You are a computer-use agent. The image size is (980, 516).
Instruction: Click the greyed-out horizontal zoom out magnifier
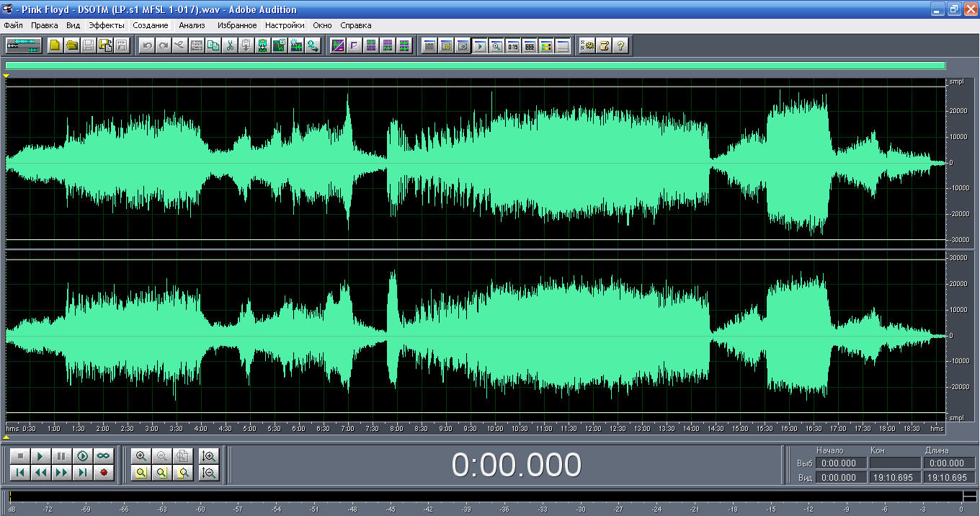pos(162,456)
